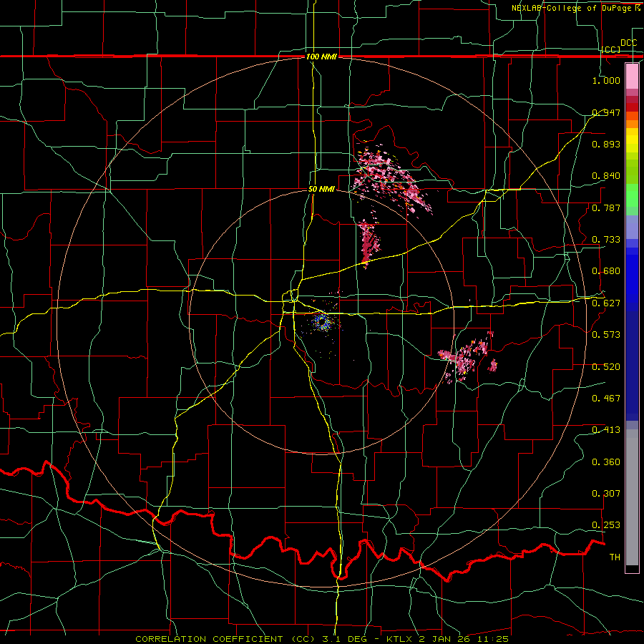The height and width of the screenshot is (644, 644).
Task: Click the DCC label above the color scale
Action: (x=628, y=43)
